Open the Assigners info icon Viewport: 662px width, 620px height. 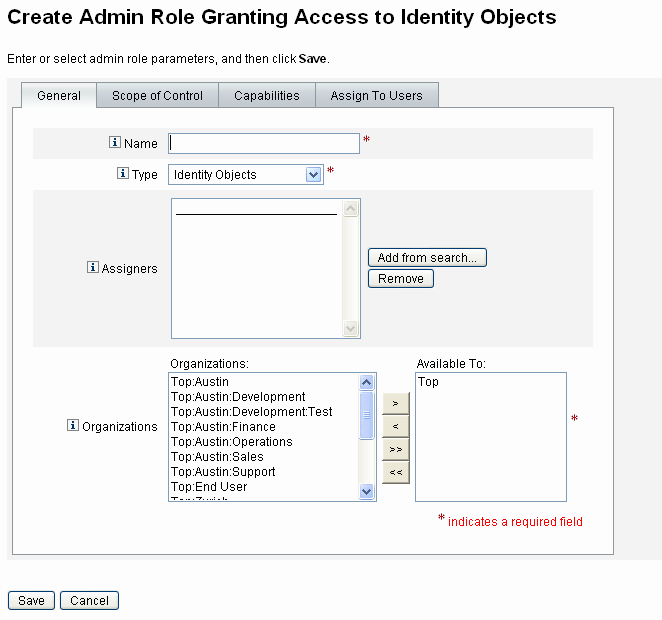pos(92,267)
